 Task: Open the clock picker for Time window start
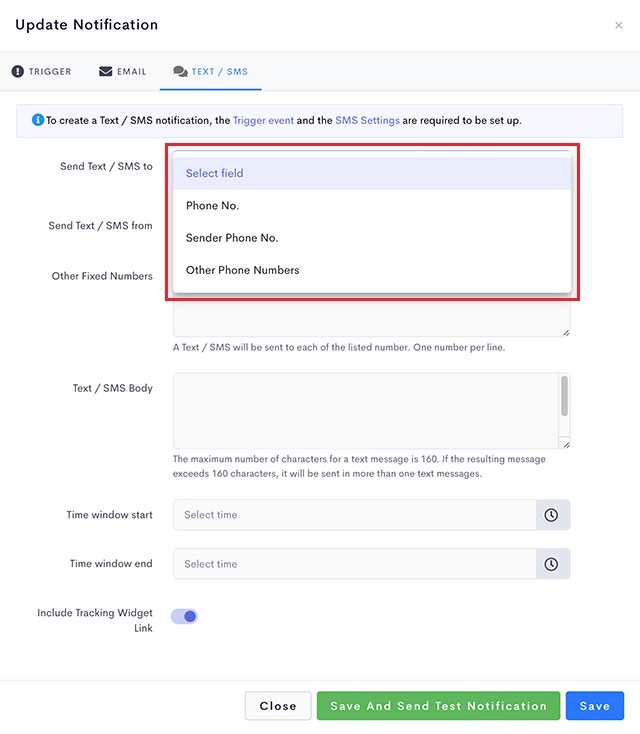click(x=551, y=515)
